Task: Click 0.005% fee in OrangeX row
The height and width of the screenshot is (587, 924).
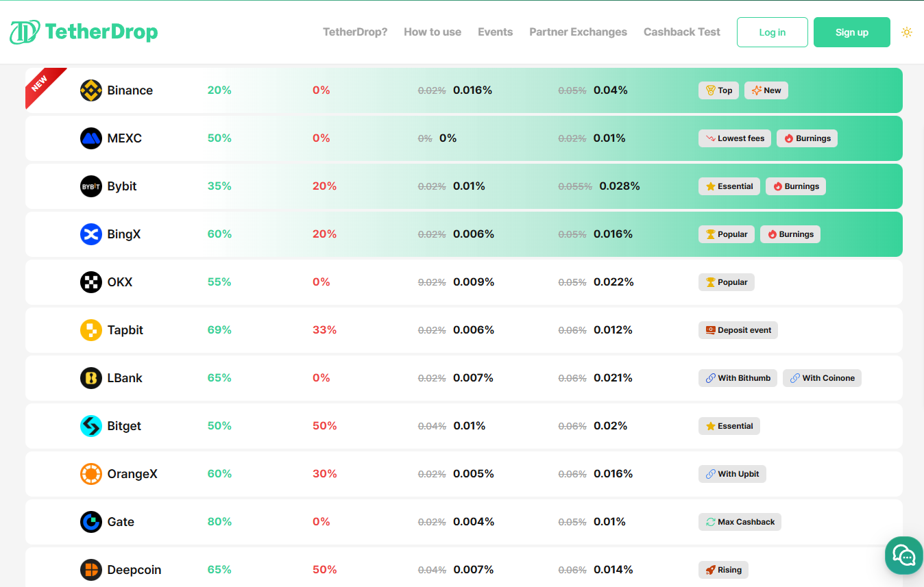Action: [474, 474]
